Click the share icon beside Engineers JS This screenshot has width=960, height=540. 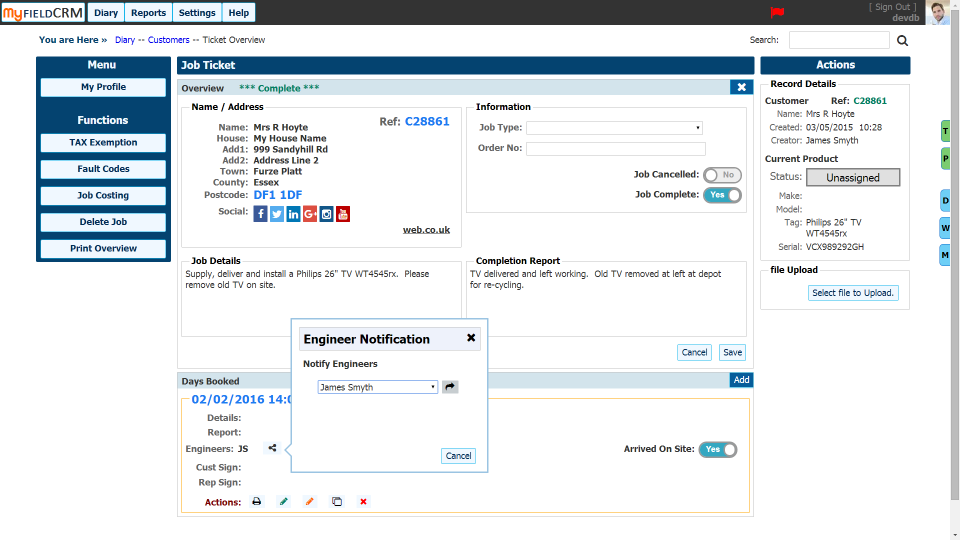point(272,448)
